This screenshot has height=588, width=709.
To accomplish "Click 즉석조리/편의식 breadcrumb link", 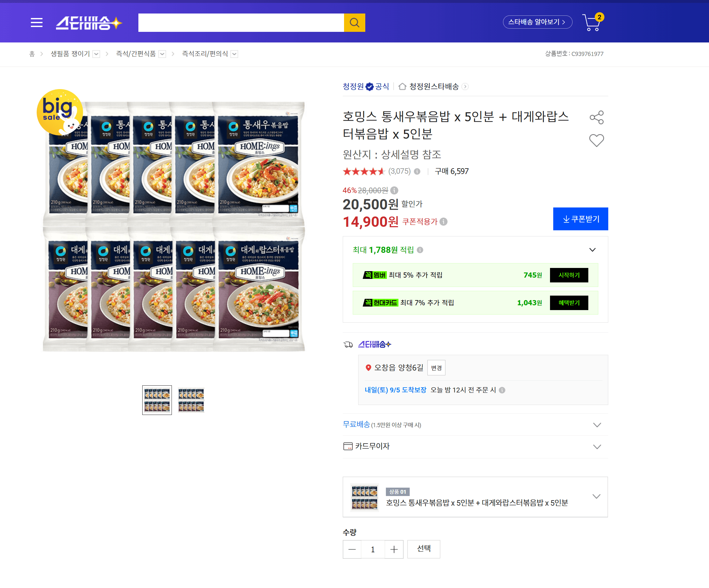I will click(205, 54).
